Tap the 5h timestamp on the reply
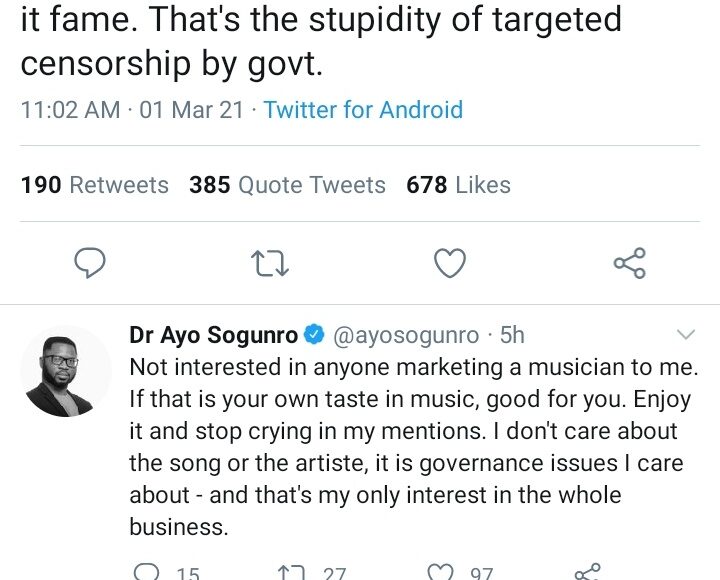This screenshot has width=720, height=580. pos(512,336)
